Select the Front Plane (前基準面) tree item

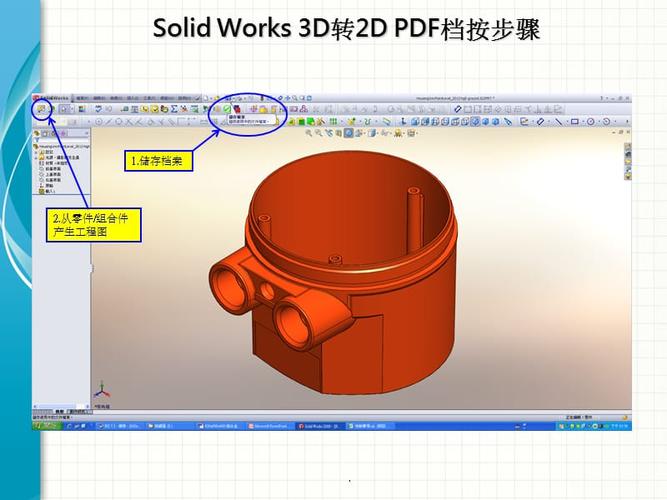point(50,169)
